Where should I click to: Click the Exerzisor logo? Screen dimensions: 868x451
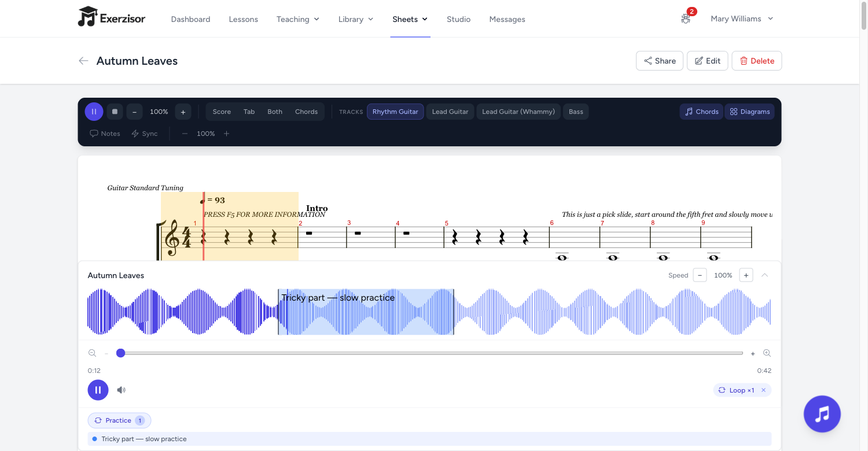click(x=112, y=17)
